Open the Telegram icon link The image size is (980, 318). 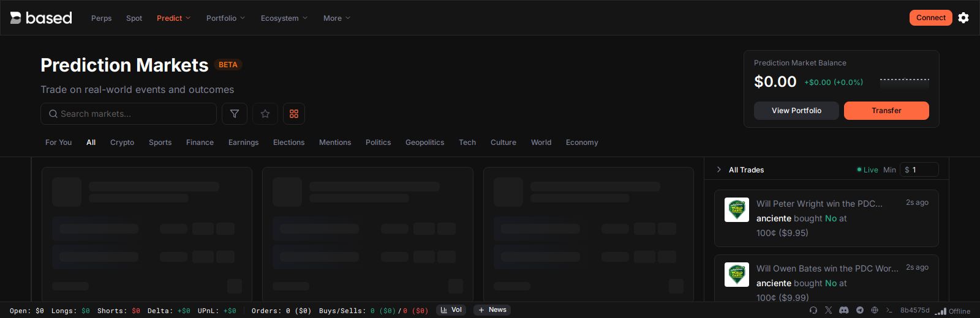[x=860, y=310]
